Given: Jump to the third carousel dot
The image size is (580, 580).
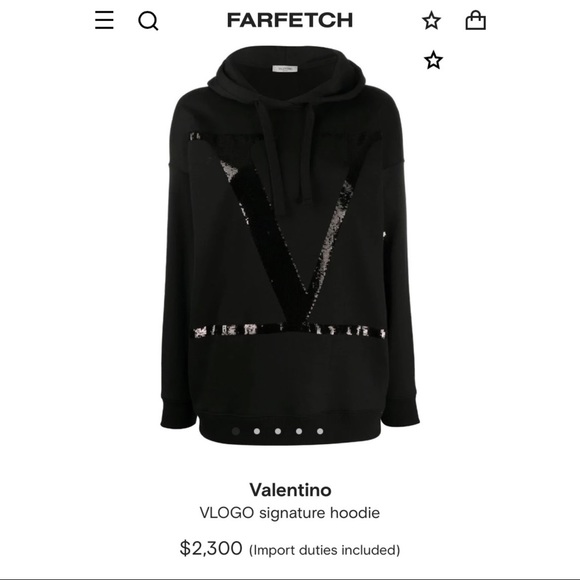Looking at the screenshot, I should point(278,431).
